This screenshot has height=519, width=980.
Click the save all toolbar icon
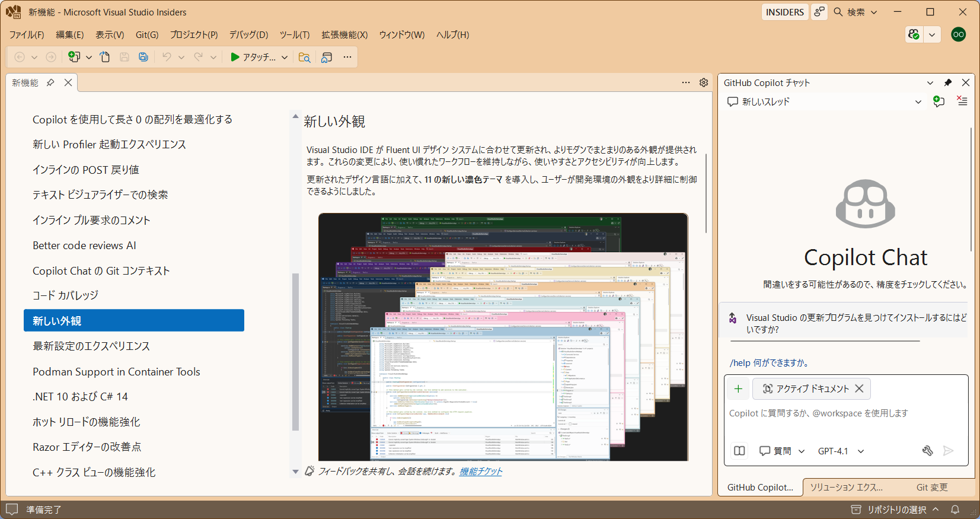click(x=143, y=57)
